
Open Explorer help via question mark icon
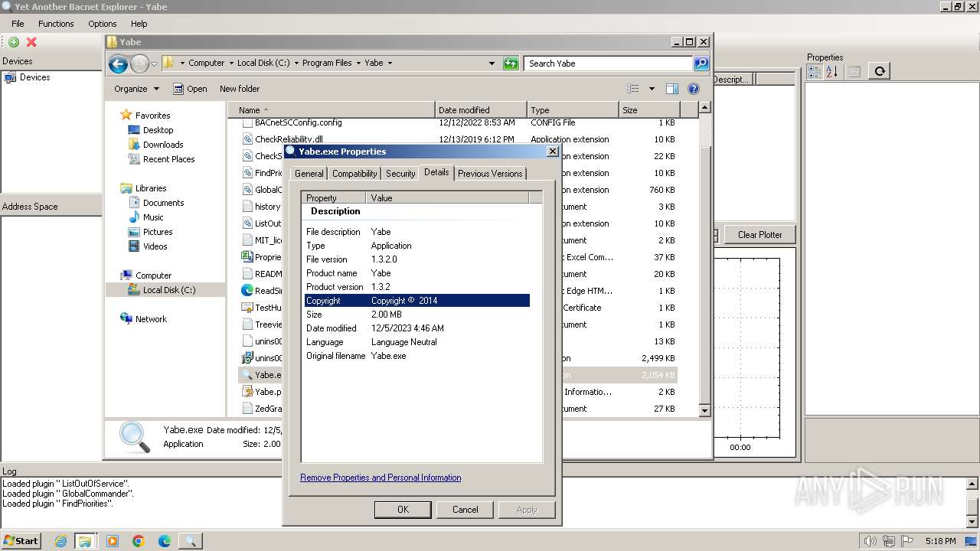pyautogui.click(x=694, y=89)
